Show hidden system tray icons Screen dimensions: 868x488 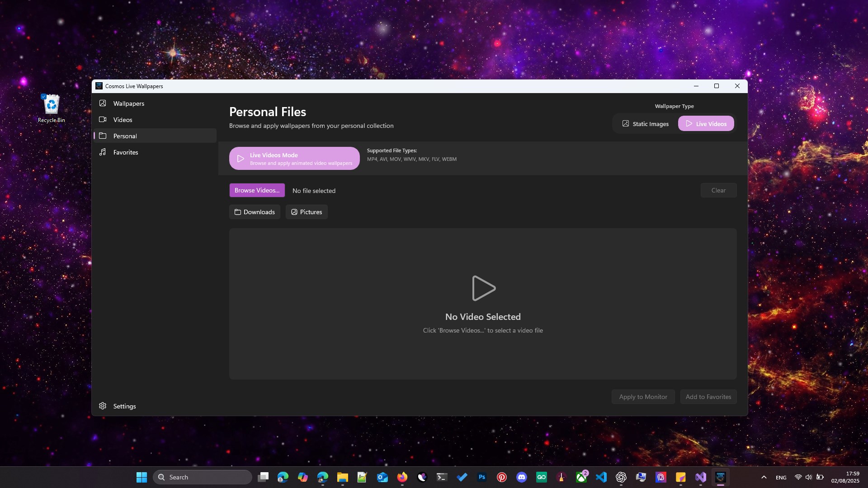(x=764, y=477)
